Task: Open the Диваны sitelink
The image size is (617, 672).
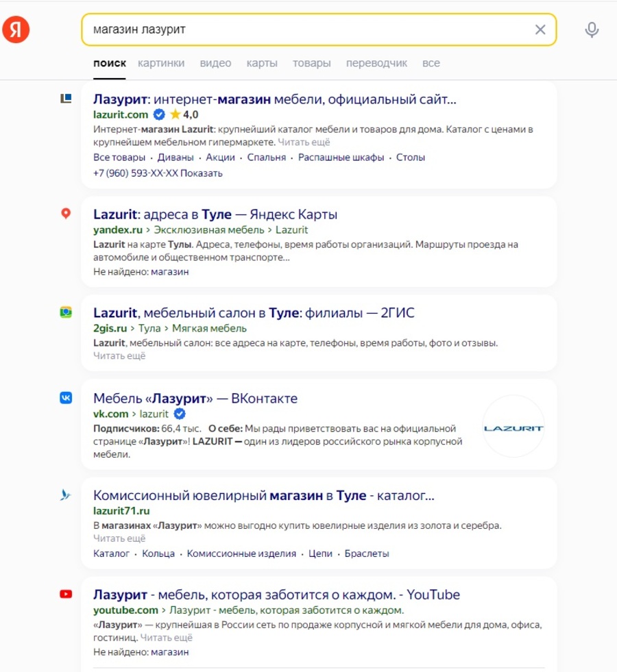Action: 175,157
